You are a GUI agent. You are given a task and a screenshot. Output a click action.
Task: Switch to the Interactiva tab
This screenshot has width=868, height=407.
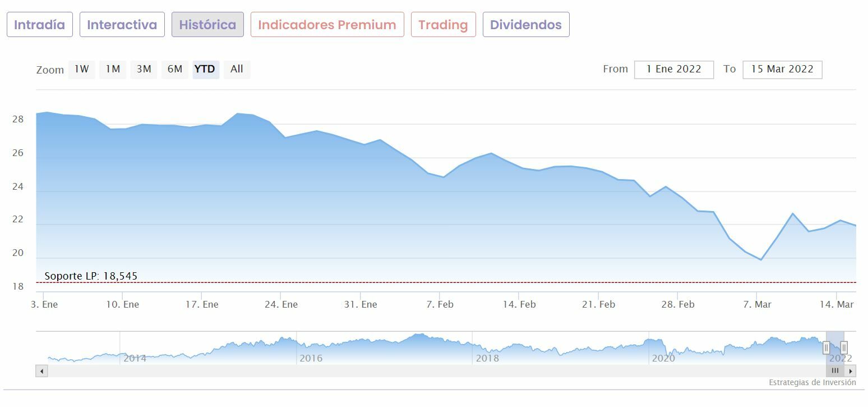(x=122, y=25)
